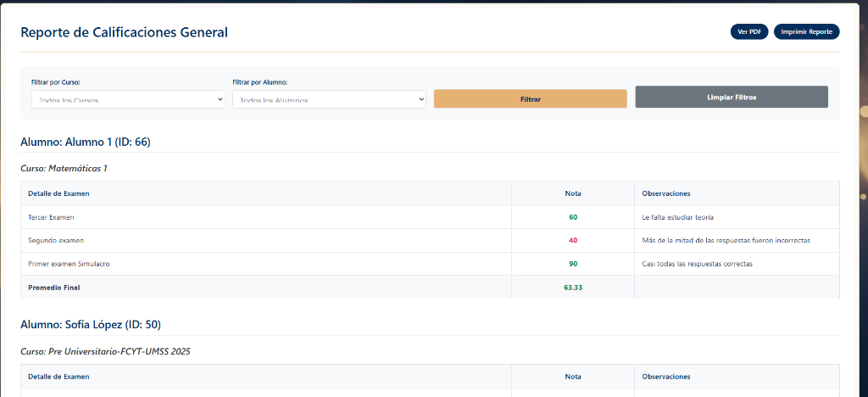Click the Ver PDF button
Viewport: 868px width, 397px height.
click(748, 32)
